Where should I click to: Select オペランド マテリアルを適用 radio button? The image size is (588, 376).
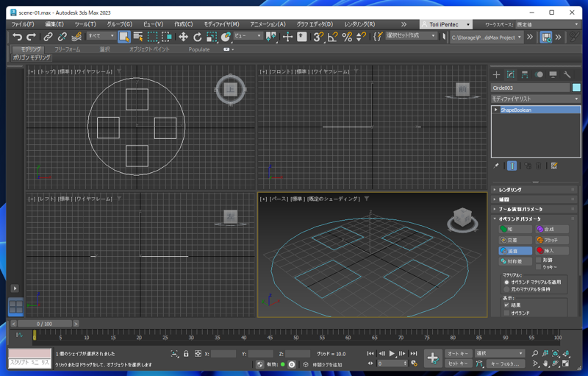tap(506, 283)
